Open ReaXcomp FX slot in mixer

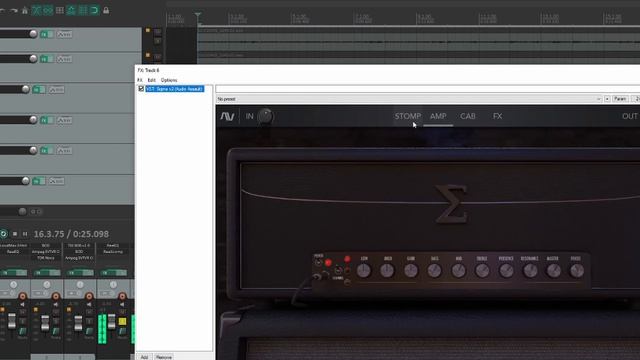click(113, 252)
